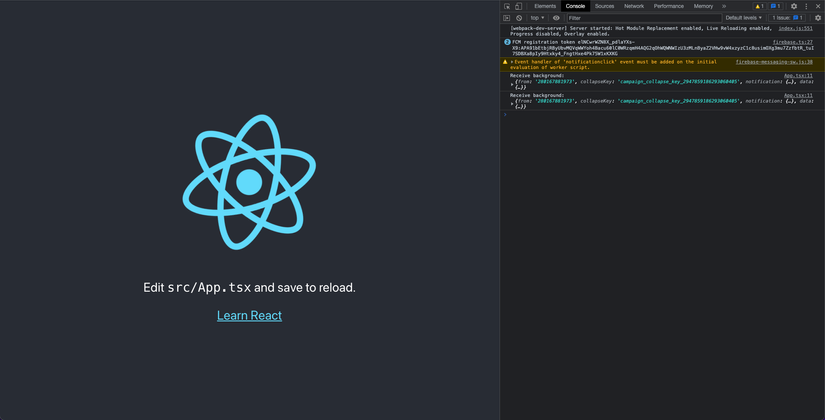Viewport: 825px width, 420px height.
Task: Focus the console Filter field
Action: pos(643,18)
